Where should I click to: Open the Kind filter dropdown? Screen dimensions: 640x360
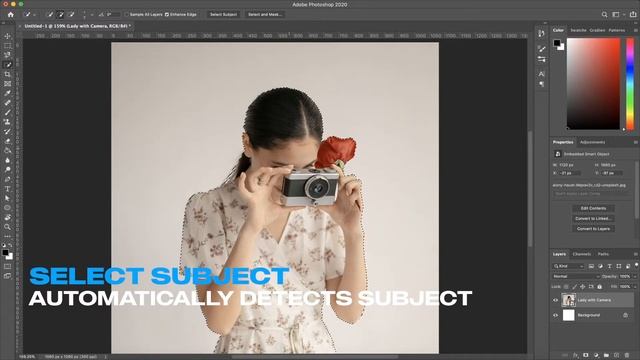click(569, 266)
